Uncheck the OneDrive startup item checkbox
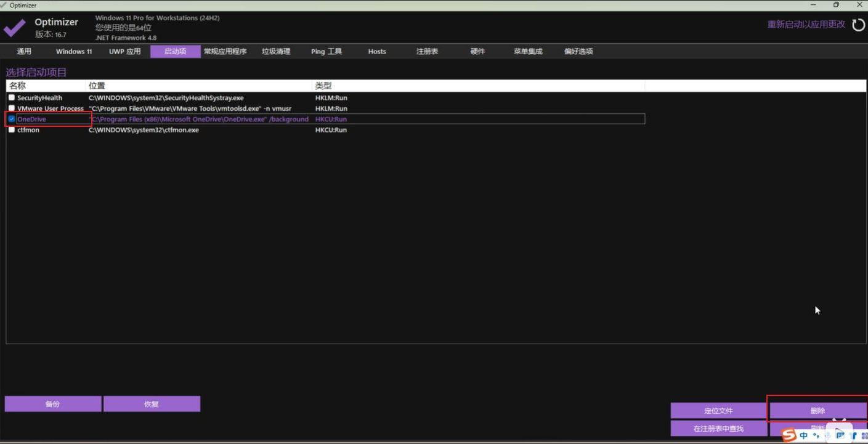 [x=12, y=119]
